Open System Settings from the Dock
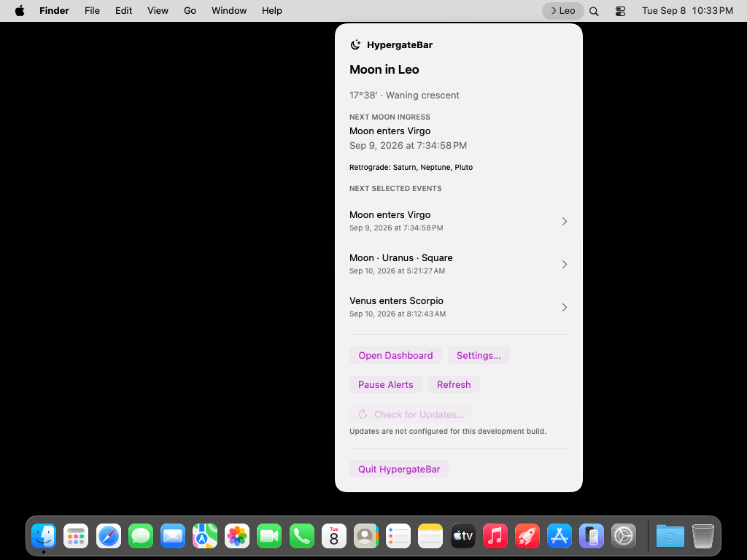This screenshot has height=560, width=747. 624,536
